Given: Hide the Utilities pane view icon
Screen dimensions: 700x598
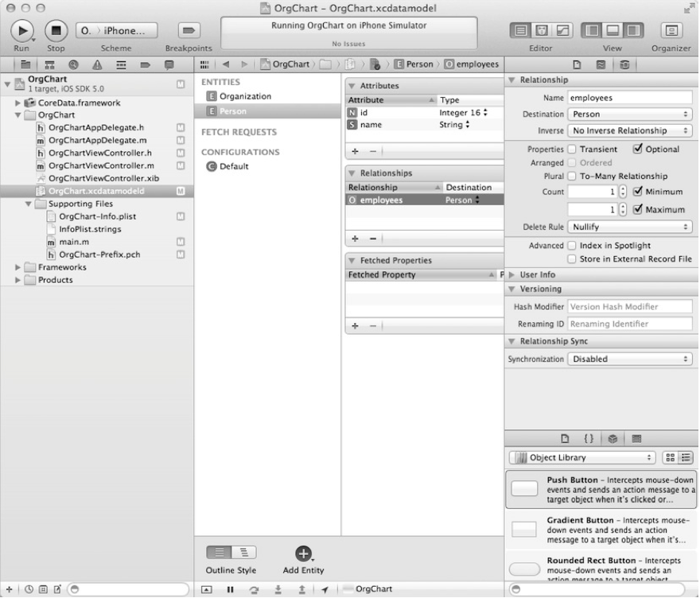Looking at the screenshot, I should click(633, 30).
